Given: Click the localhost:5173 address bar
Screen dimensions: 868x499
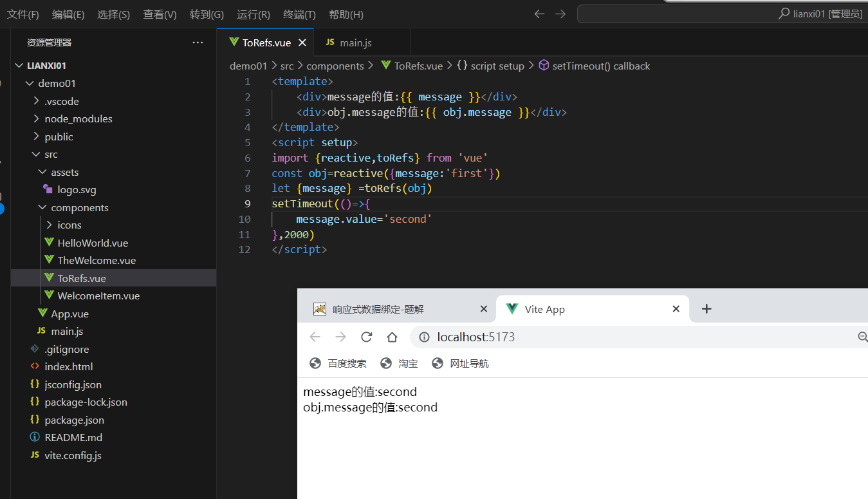Looking at the screenshot, I should 639,337.
